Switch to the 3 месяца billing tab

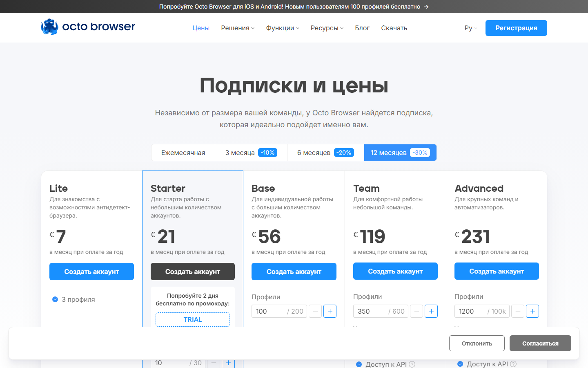(x=251, y=153)
